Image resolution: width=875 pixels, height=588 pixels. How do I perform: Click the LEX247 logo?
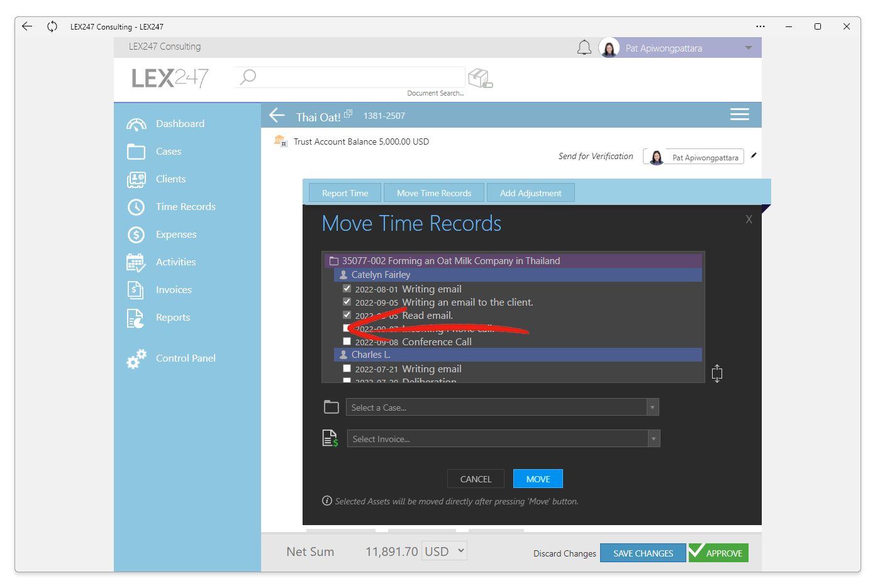[x=170, y=78]
